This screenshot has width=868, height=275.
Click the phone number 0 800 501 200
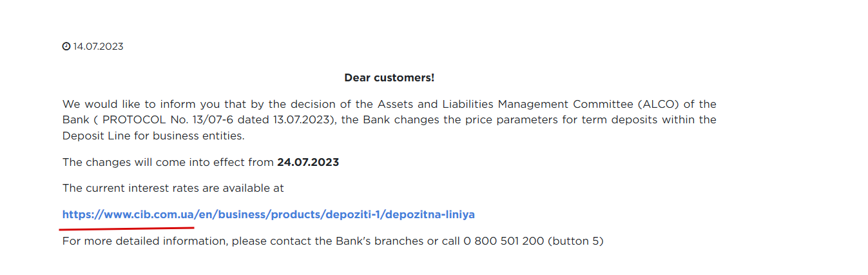(503, 241)
